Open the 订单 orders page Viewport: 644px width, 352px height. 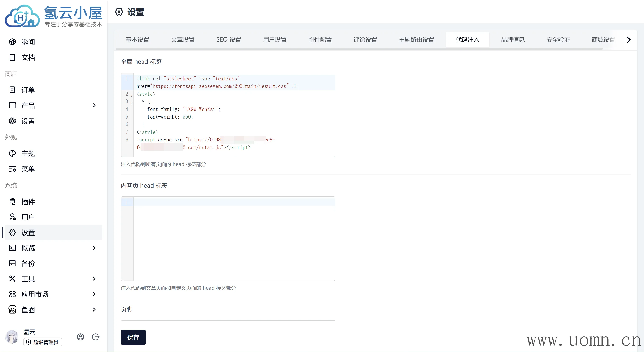[28, 90]
